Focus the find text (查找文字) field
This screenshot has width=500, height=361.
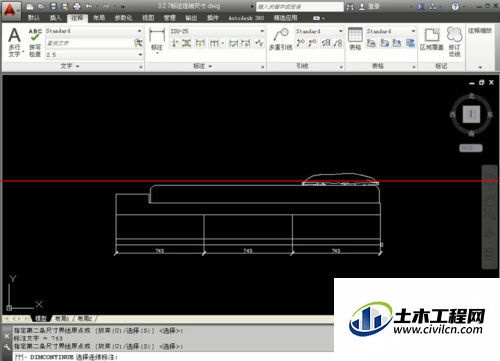point(90,43)
